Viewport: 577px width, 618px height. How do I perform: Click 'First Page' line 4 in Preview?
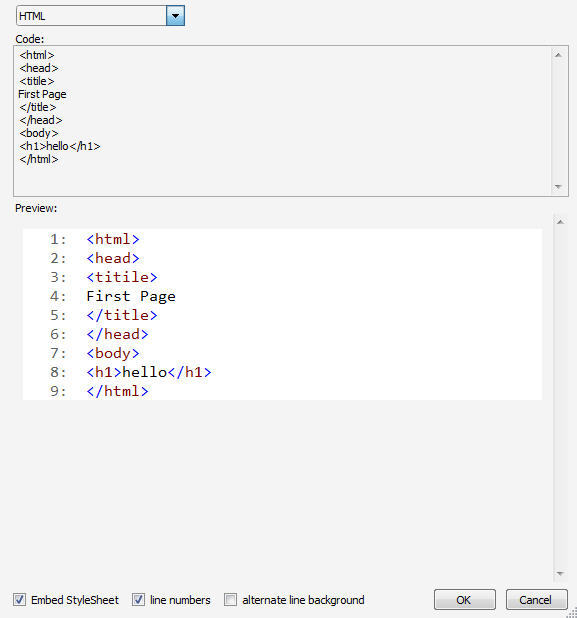click(x=131, y=296)
